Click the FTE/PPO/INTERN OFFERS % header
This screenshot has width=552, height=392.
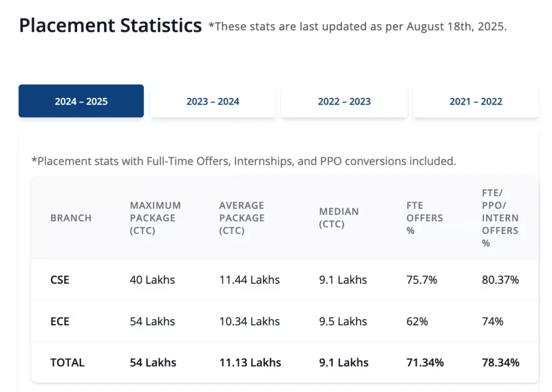tap(500, 218)
